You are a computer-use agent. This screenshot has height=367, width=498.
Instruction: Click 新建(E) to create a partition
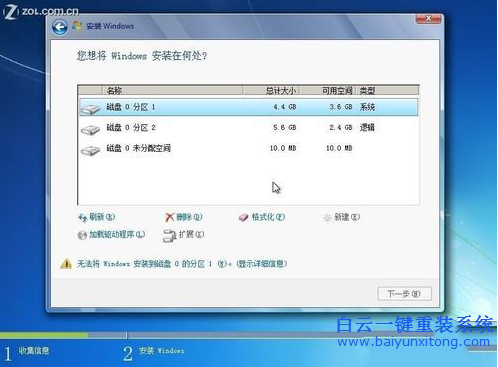[x=347, y=217]
